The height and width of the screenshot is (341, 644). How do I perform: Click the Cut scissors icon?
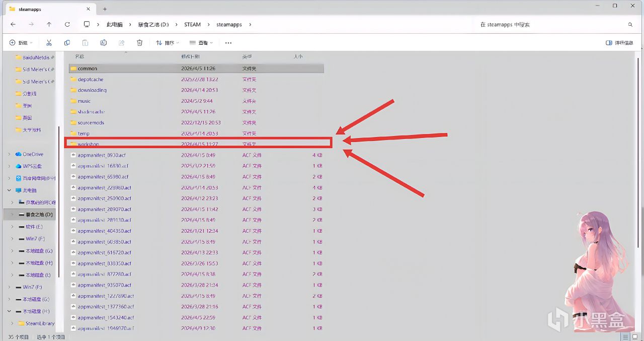[x=49, y=43]
